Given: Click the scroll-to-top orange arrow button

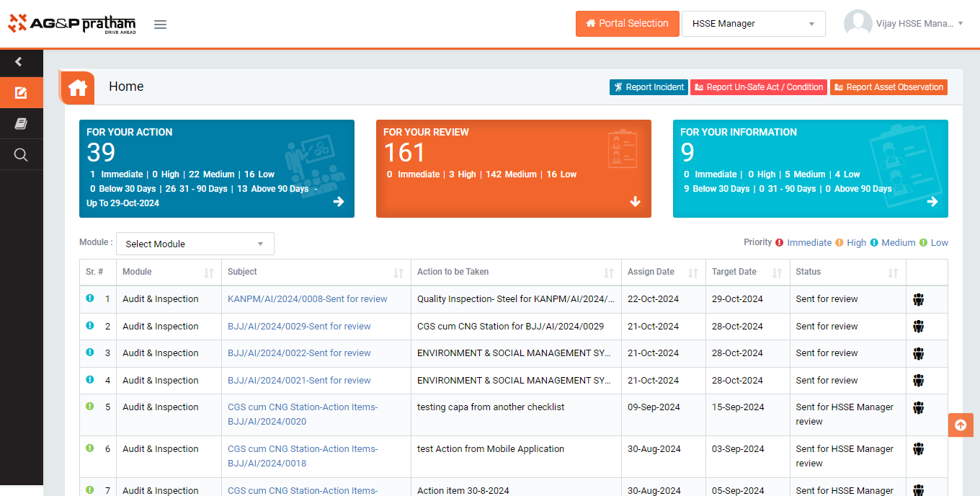Looking at the screenshot, I should click(x=960, y=425).
